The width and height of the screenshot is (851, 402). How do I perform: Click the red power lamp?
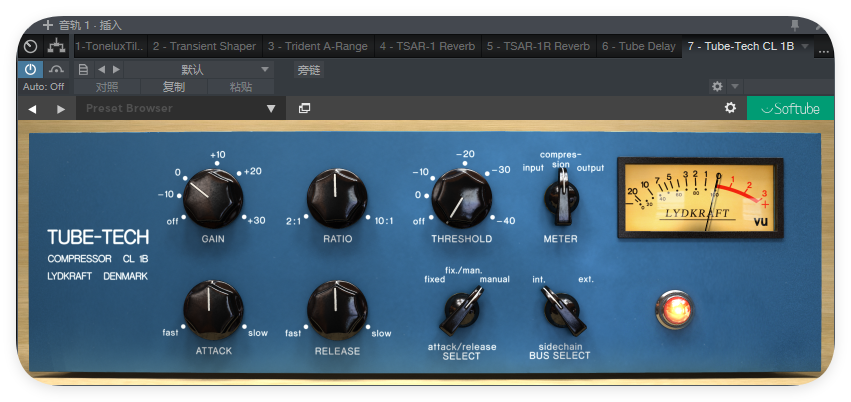tap(675, 310)
